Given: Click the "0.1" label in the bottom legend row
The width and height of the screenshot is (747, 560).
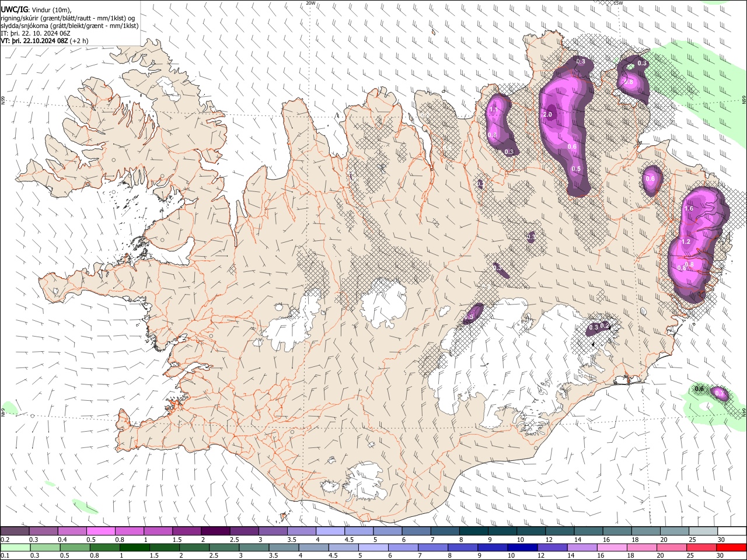Looking at the screenshot, I should 5,556.
